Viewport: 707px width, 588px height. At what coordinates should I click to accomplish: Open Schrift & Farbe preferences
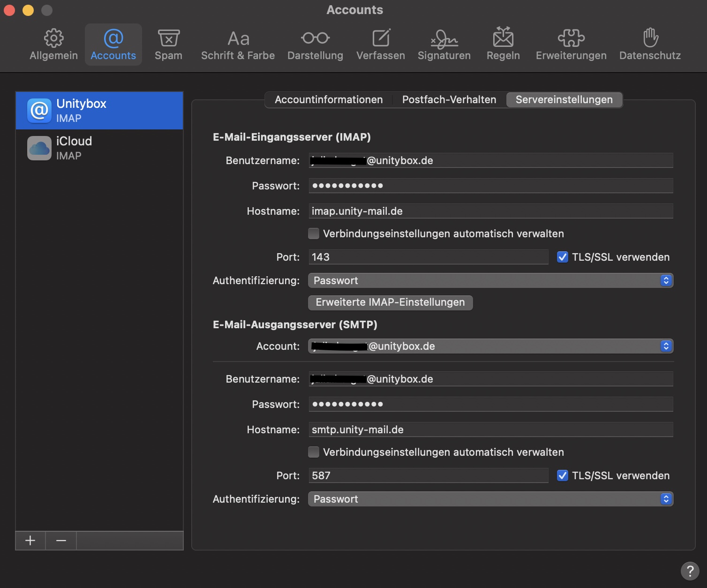[x=238, y=45]
